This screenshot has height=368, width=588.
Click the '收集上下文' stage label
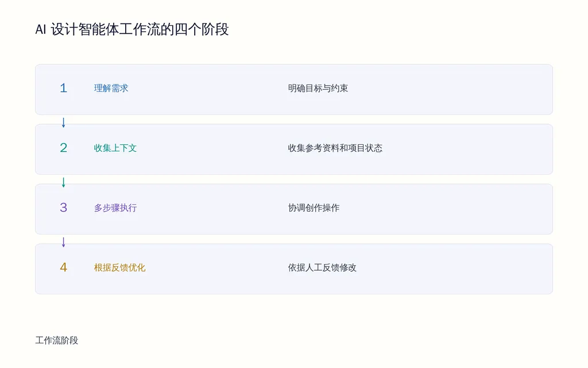[115, 148]
